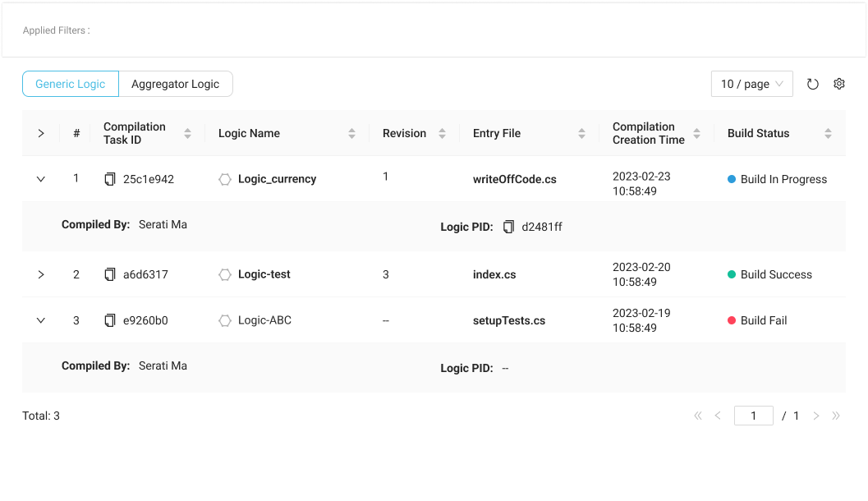Sort by Compilation Creation Time column

pos(696,133)
